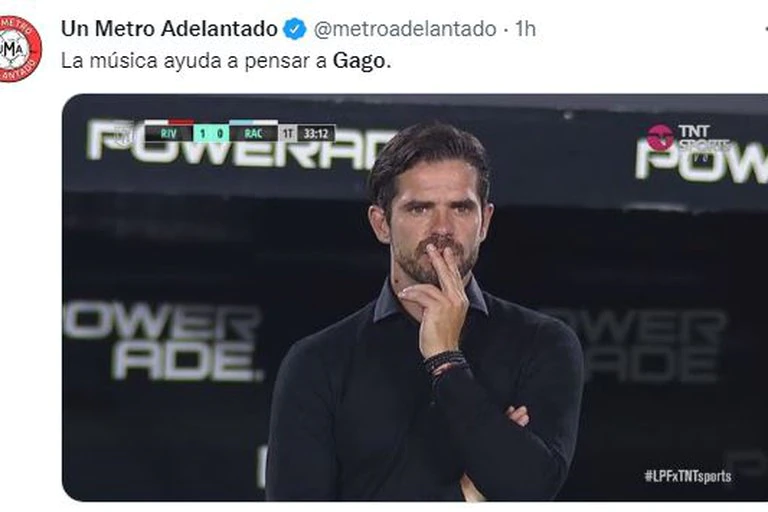Open the Un Metro Adelantado account name
The height and width of the screenshot is (512, 768).
pyautogui.click(x=169, y=29)
